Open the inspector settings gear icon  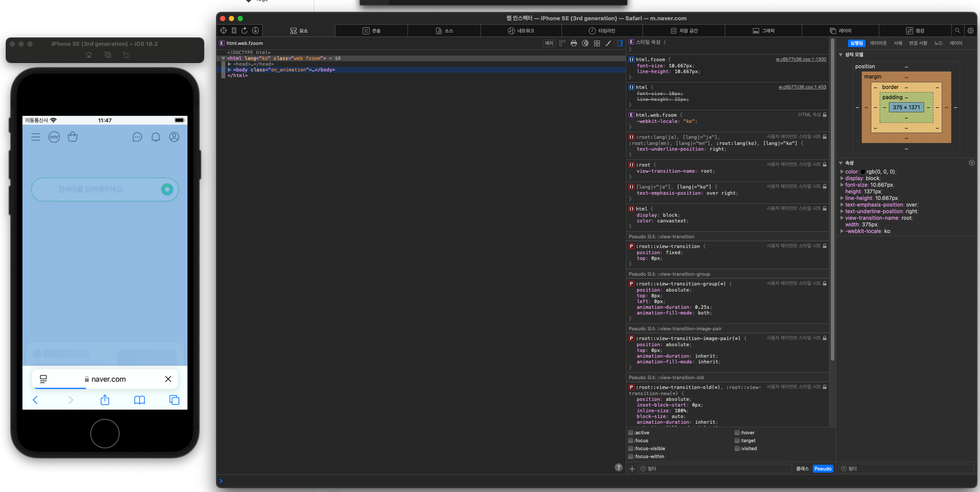click(x=970, y=30)
